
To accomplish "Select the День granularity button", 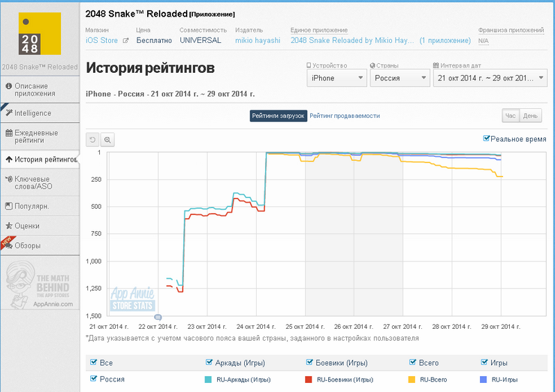I will [530, 115].
